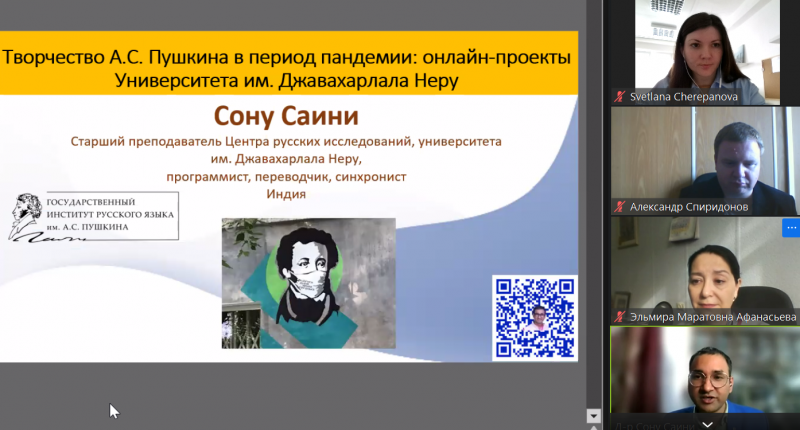The width and height of the screenshot is (800, 430).
Task: Click the 'Александр Спиридонов' name label
Action: 691,207
